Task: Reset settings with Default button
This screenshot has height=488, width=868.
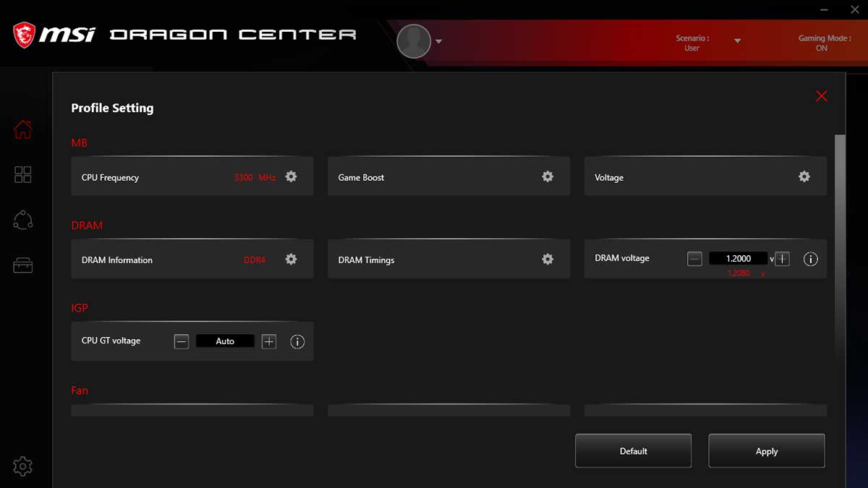Action: click(633, 451)
